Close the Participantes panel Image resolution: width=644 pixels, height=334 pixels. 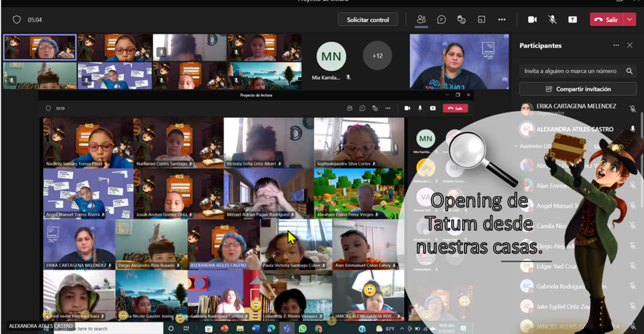tap(630, 45)
